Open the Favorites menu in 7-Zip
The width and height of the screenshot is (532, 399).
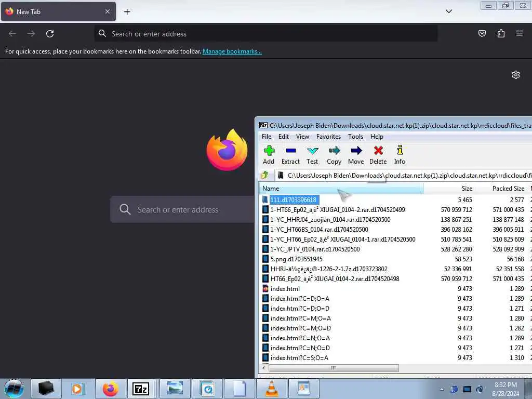328,137
